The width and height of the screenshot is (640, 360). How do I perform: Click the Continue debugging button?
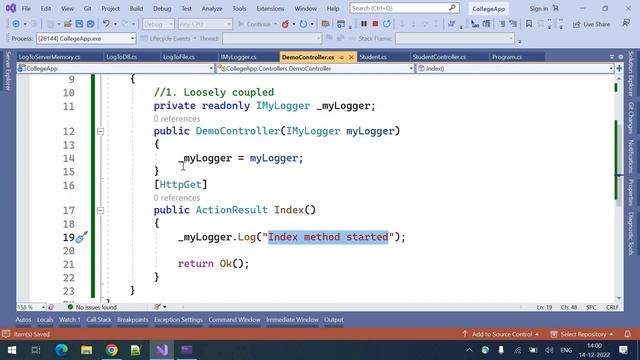tap(258, 24)
